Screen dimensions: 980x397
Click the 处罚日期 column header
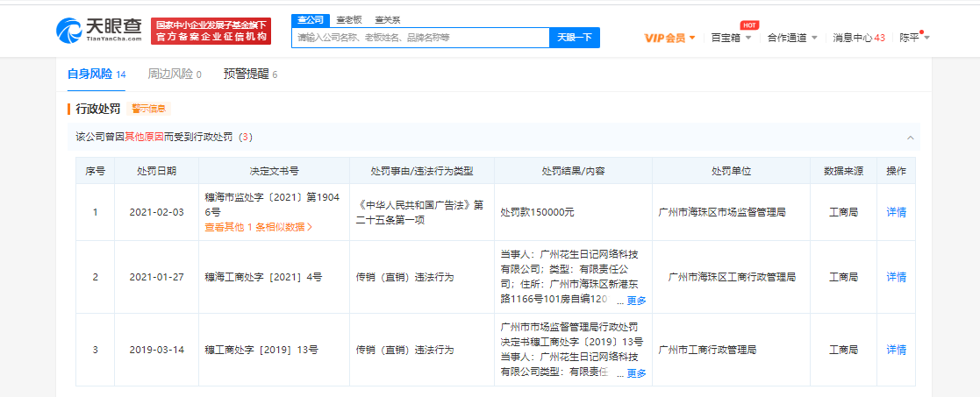(156, 170)
